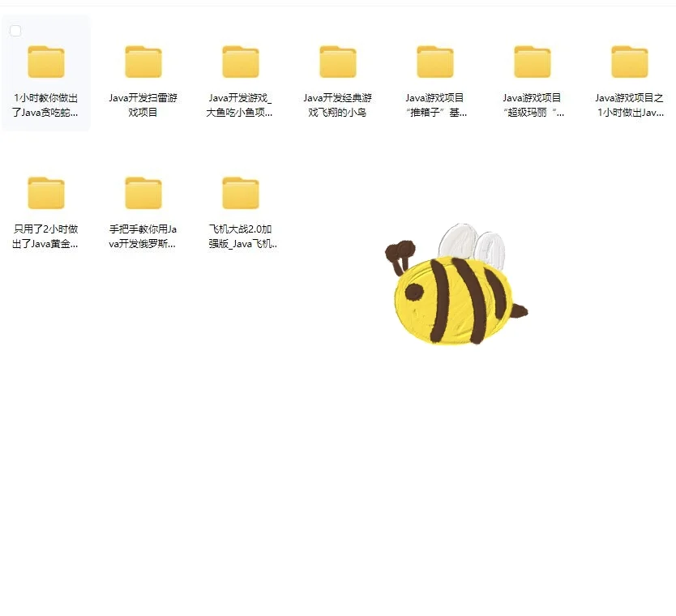676x616 pixels.
Task: Open the Java俄罗斯方块 (Tetris) folder
Action: click(x=143, y=192)
